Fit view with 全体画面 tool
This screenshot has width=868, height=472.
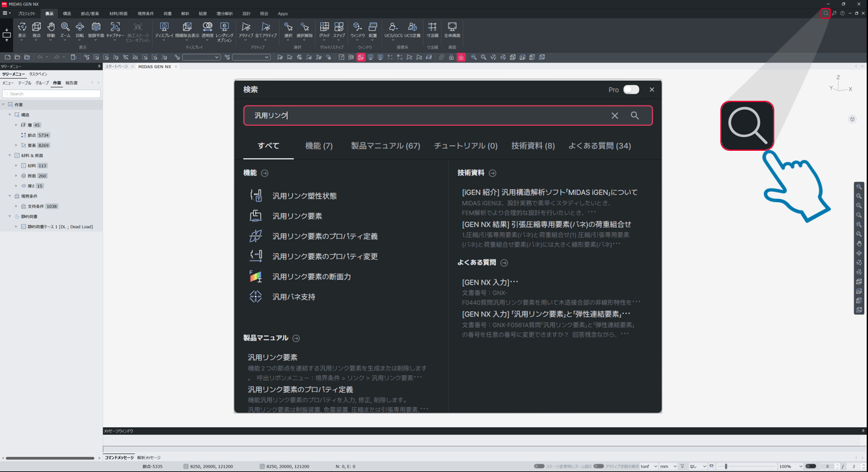click(x=452, y=29)
